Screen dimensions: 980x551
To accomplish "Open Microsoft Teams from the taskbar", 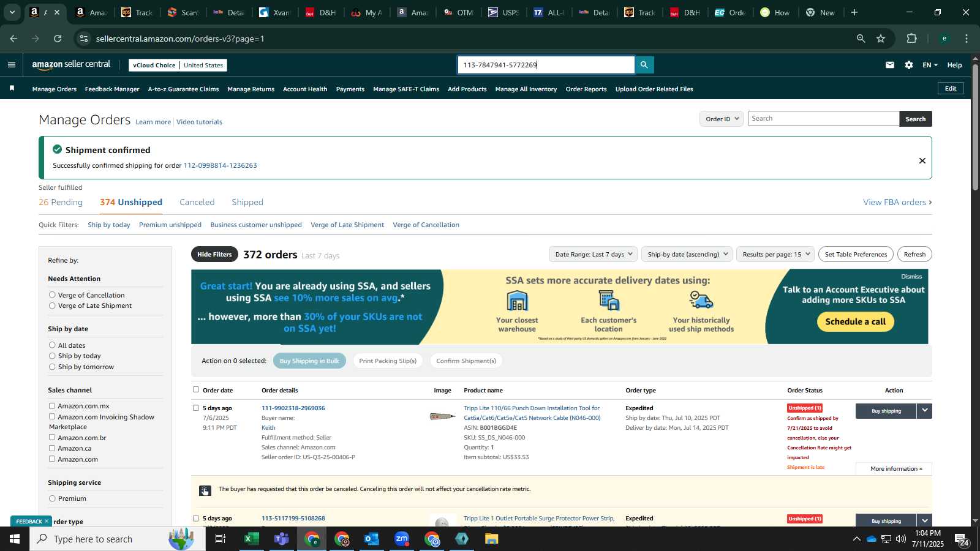I will tap(281, 539).
